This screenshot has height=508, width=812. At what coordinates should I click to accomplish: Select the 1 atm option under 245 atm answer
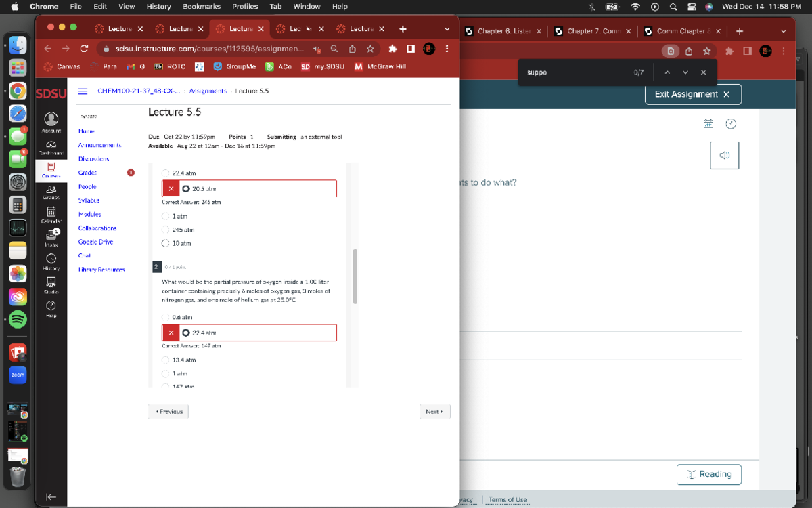point(166,216)
